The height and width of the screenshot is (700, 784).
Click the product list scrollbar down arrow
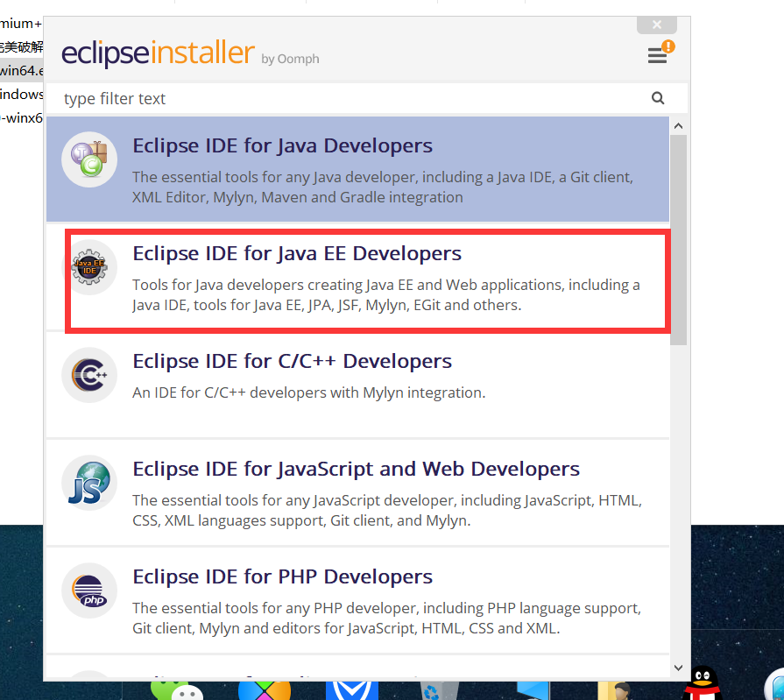(x=679, y=668)
